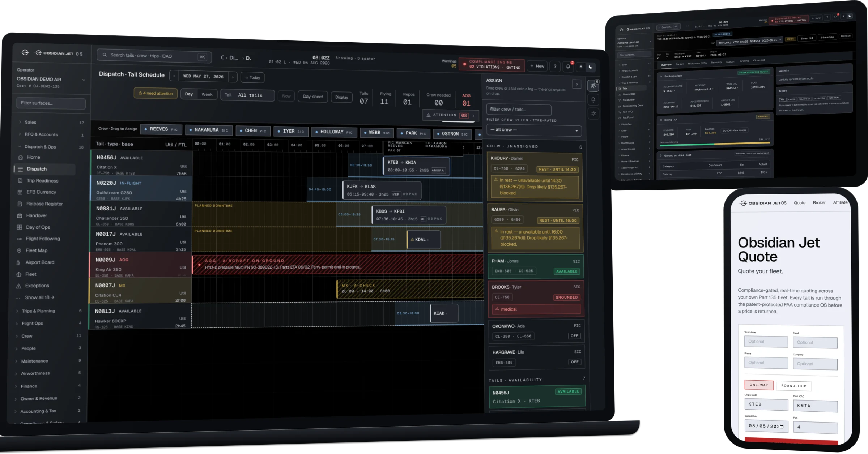Viewport: 868px width, 454px height.
Task: Open the All tails filter dropdown
Action: pyautogui.click(x=247, y=95)
